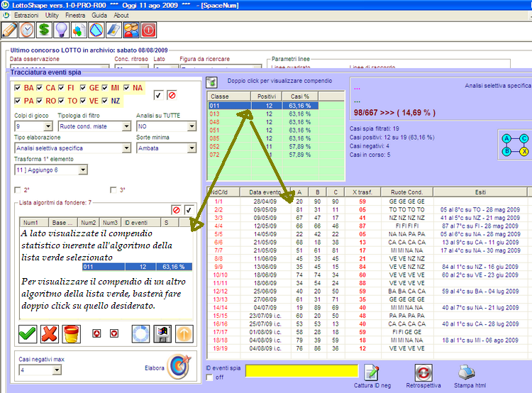
Task: Toggle the GE wheel checkbox
Action: coord(83,88)
